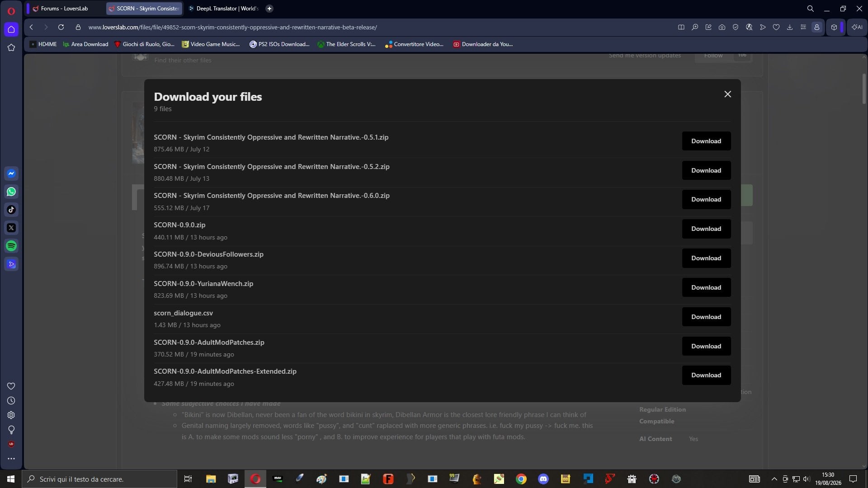Go back to the previous page
The height and width of the screenshot is (488, 868).
pyautogui.click(x=31, y=27)
